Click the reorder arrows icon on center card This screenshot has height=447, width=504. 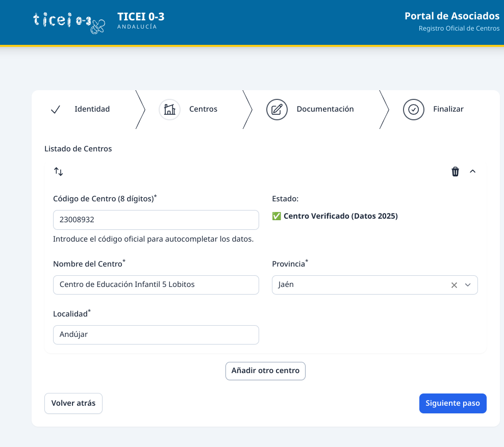(59, 172)
